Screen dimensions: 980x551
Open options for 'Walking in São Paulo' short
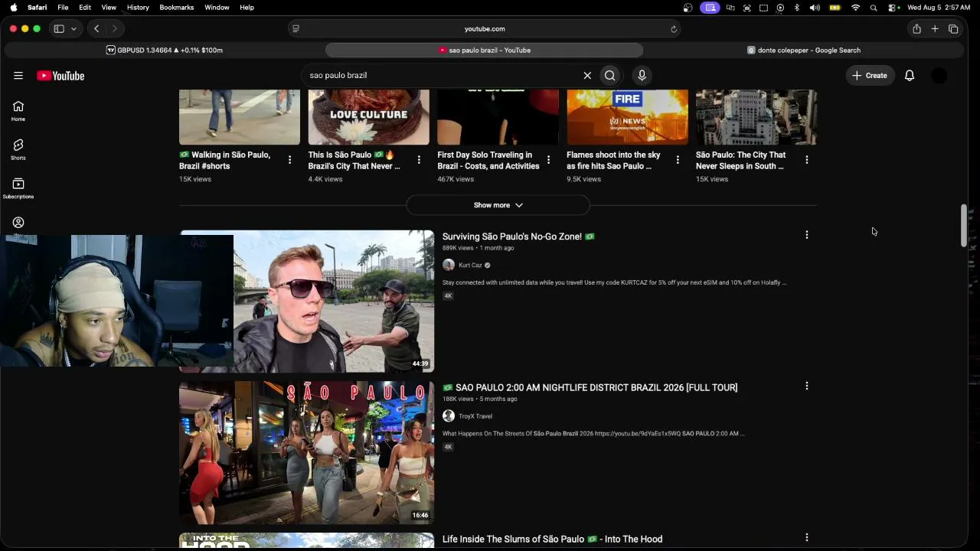pos(289,160)
